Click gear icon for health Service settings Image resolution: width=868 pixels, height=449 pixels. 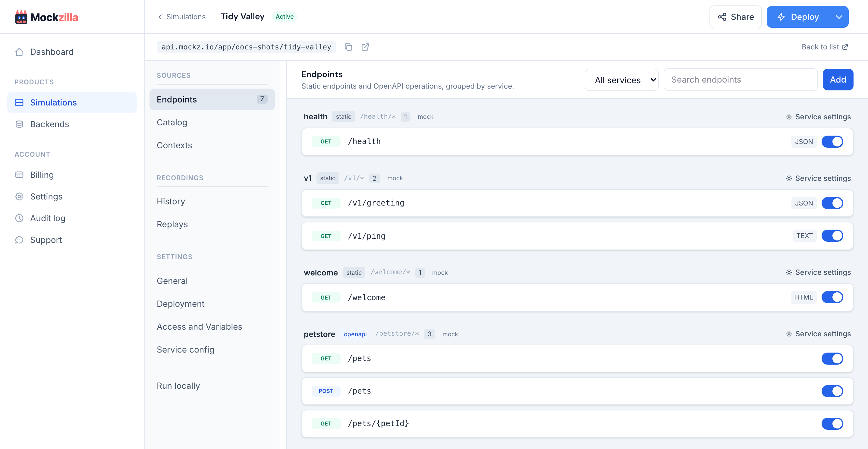(789, 117)
